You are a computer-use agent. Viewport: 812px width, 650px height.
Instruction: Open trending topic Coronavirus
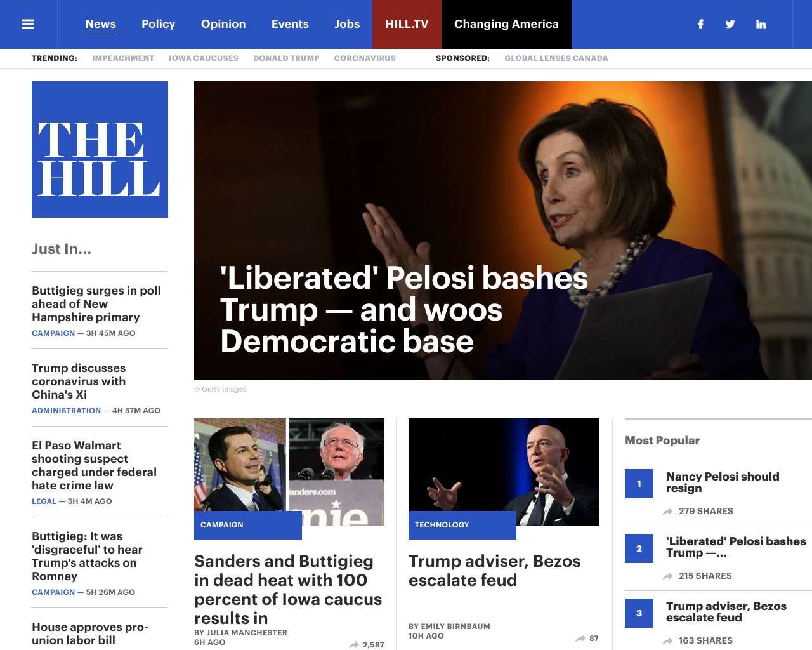(x=365, y=58)
